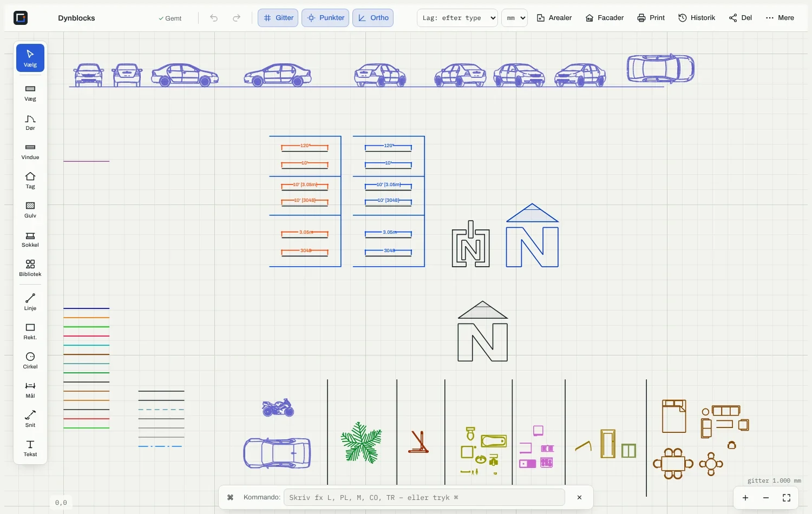Click the Print button

[x=651, y=18]
